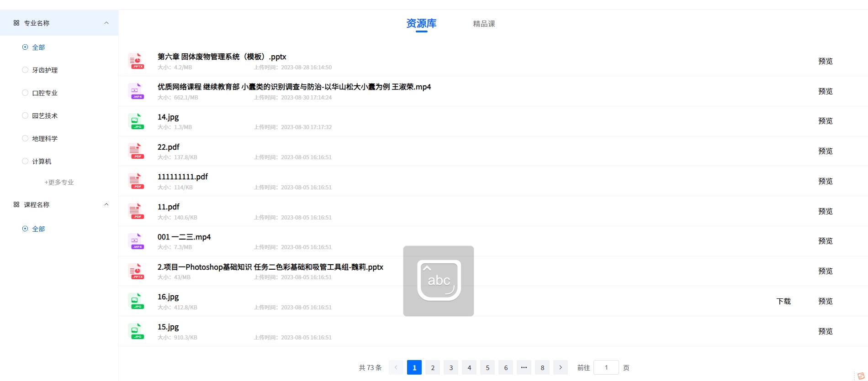Click the grid icon next to 专业名称
Image resolution: width=868 pixels, height=381 pixels.
click(x=16, y=23)
